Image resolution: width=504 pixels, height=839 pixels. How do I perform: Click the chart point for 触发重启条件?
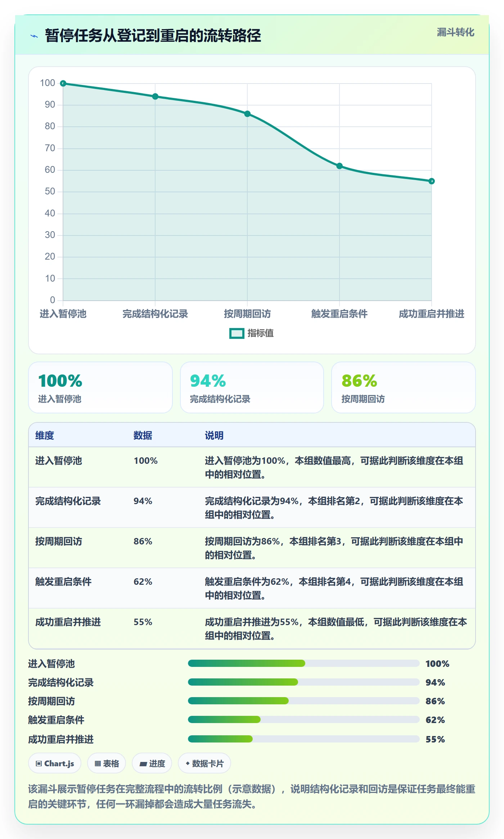click(x=339, y=166)
